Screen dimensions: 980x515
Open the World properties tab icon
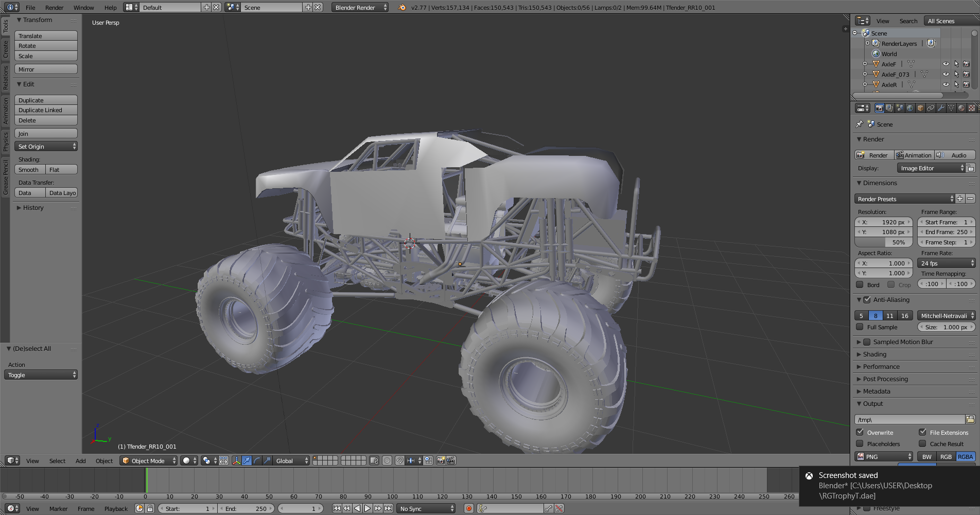pyautogui.click(x=910, y=108)
